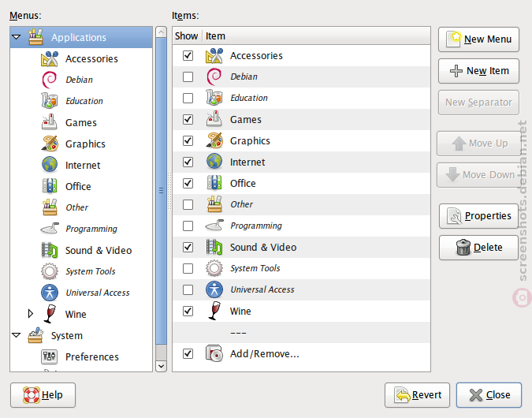The image size is (532, 418).
Task: Enable the Education show checkbox
Action: 188,98
